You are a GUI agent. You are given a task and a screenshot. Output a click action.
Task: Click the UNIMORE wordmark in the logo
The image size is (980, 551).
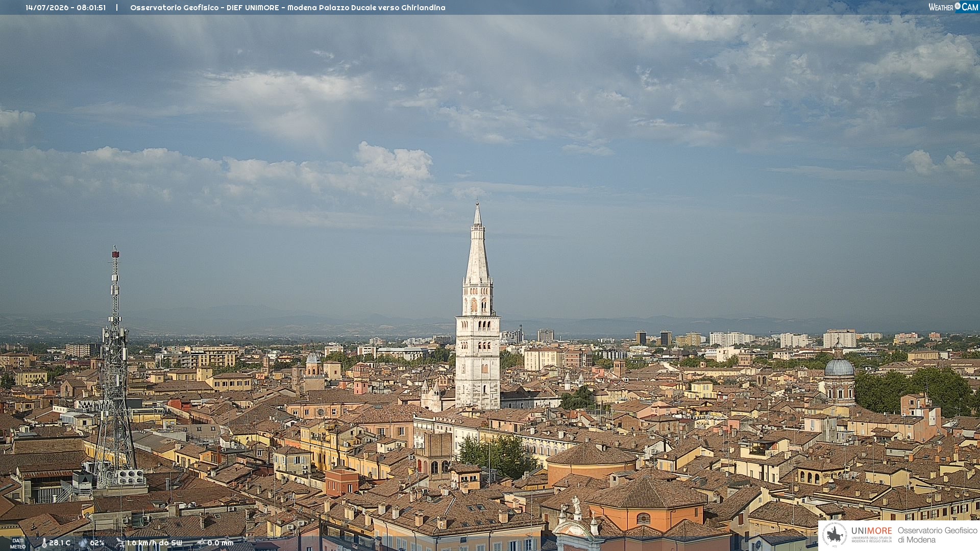[871, 531]
